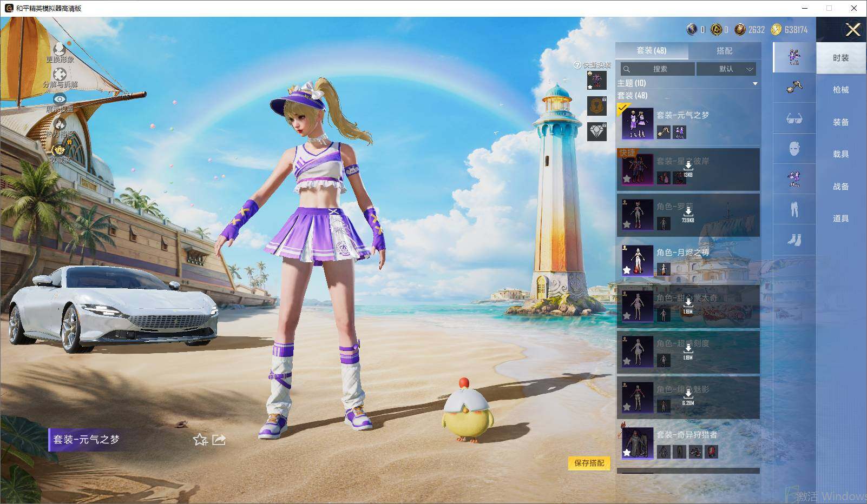This screenshot has width=867, height=504.
Task: Select the hat and headwear category icon
Action: (x=794, y=87)
